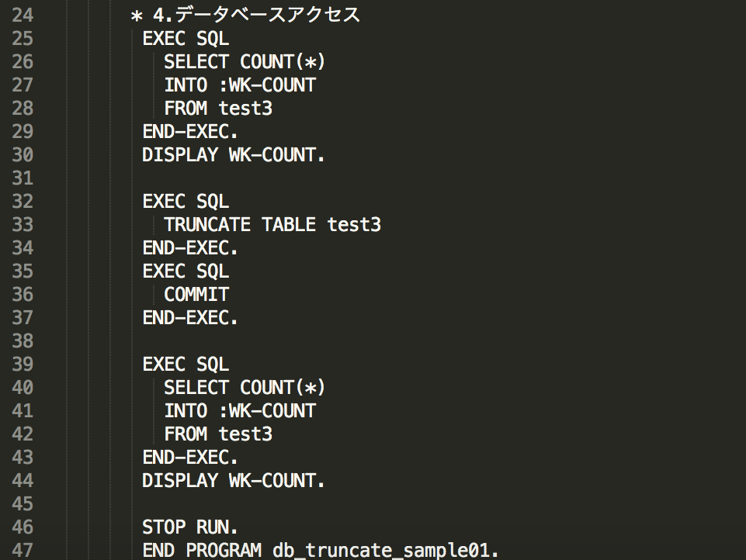The image size is (746, 560).
Task: Place cursor on SELECT COUNT(*) at line 26
Action: pos(245,62)
